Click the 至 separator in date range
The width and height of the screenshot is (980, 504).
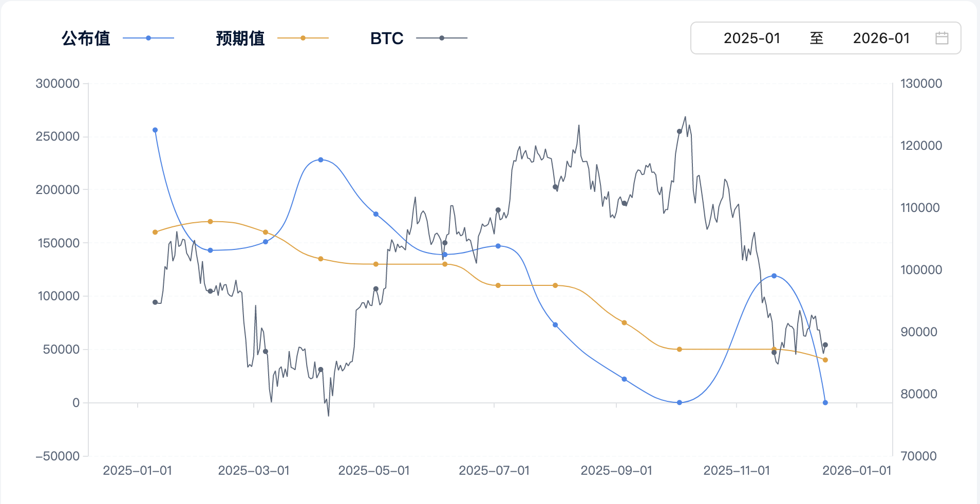tap(817, 38)
